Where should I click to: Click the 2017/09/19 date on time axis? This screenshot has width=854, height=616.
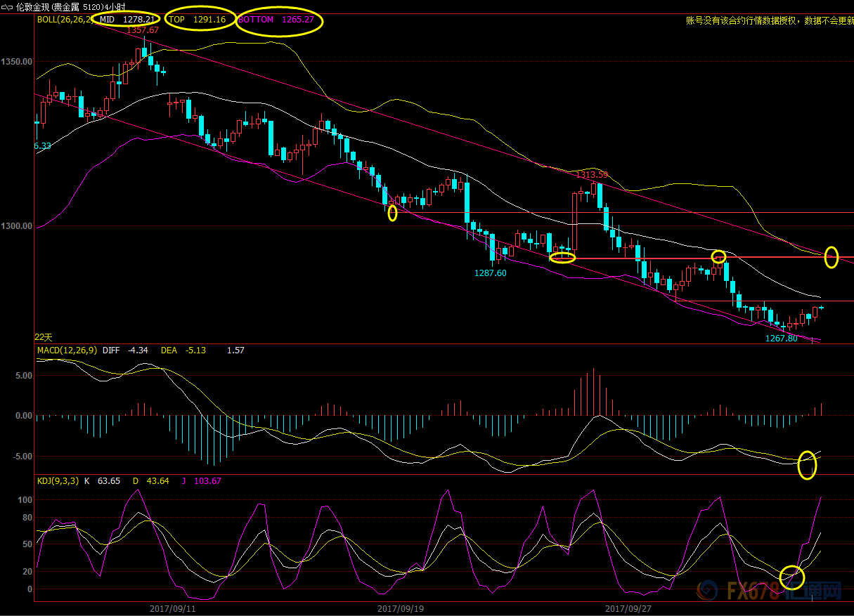point(400,608)
